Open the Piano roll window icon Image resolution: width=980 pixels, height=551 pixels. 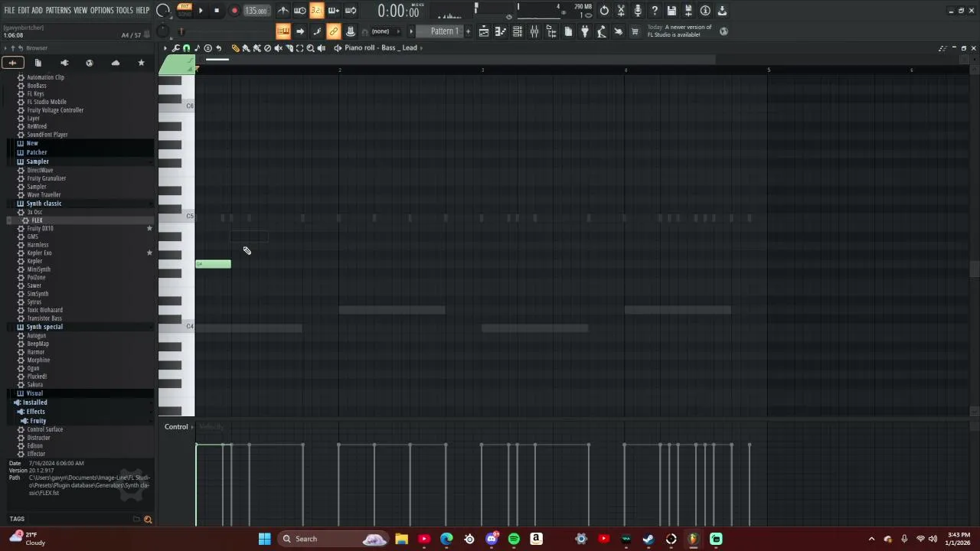pyautogui.click(x=501, y=31)
